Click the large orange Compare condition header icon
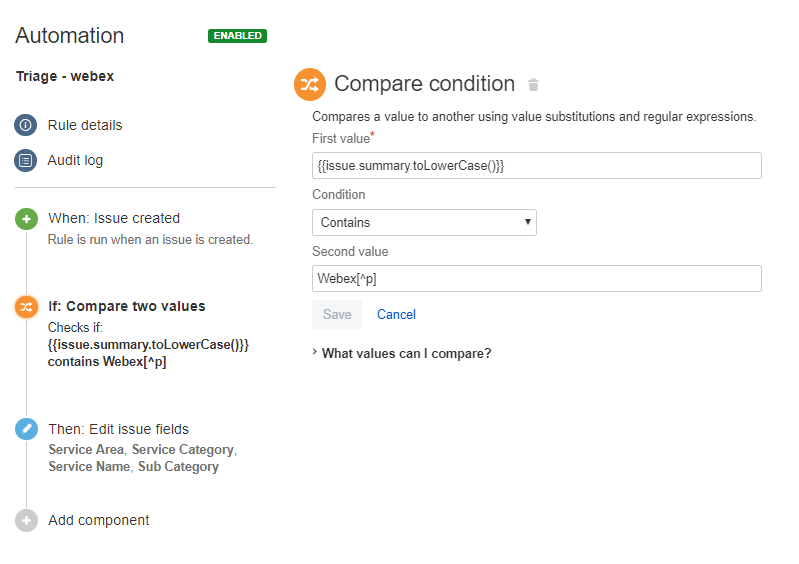Screen dimensions: 799x564 pos(310,84)
